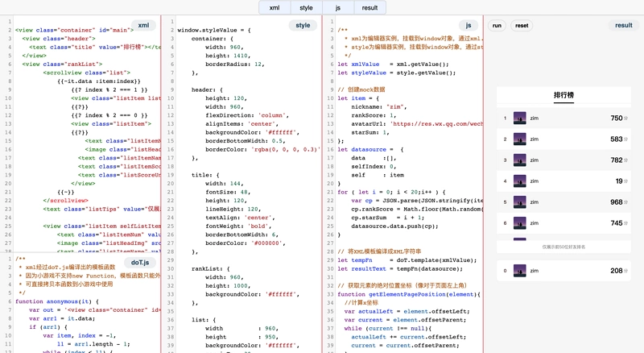Image resolution: width=644 pixels, height=353 pixels.
Task: Click the 仅展示前50位好友排名 tip text
Action: point(563,247)
